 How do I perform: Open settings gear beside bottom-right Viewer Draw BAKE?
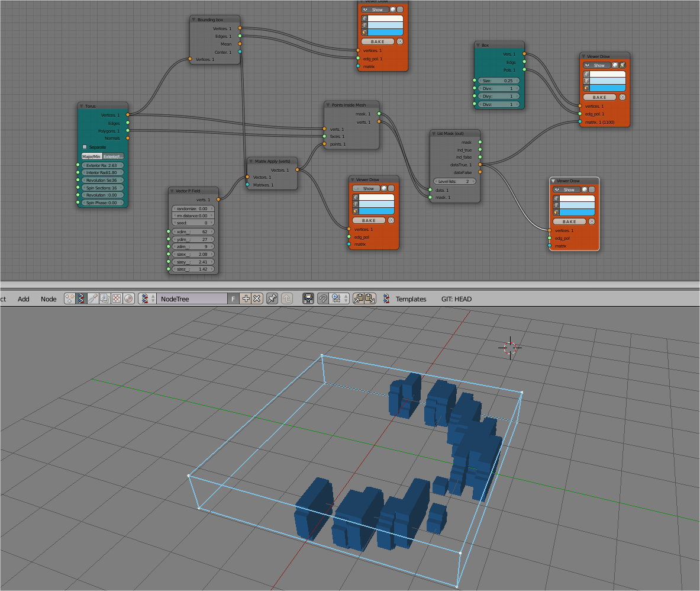coord(592,221)
